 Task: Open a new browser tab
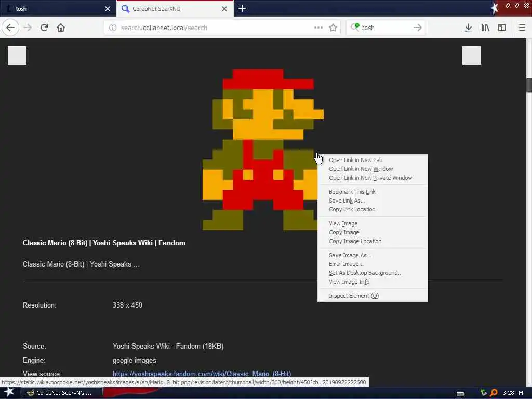(x=242, y=8)
